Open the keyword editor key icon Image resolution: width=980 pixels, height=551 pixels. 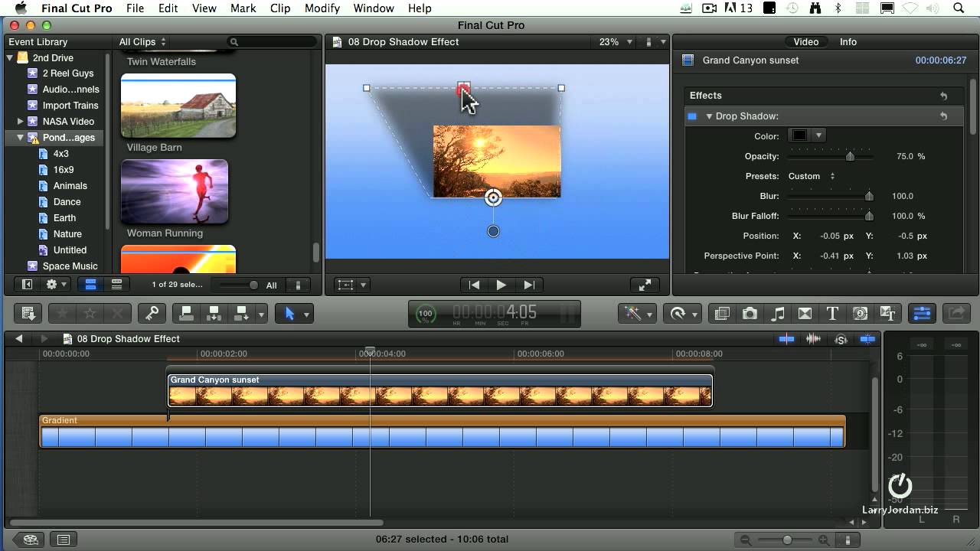click(152, 313)
